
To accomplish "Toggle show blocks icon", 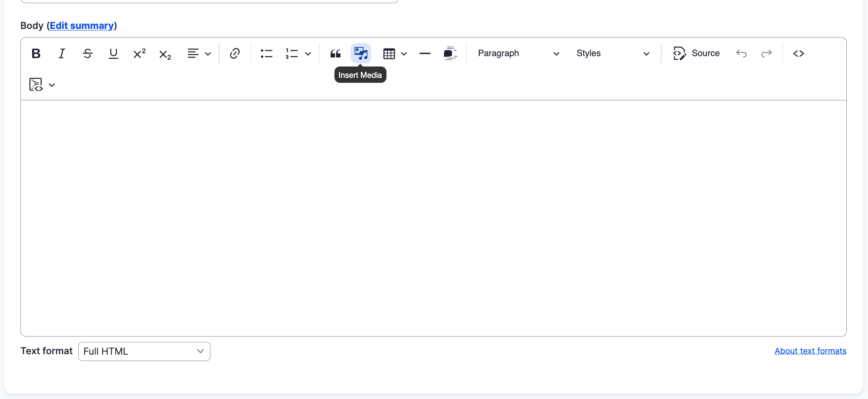I will [x=450, y=53].
